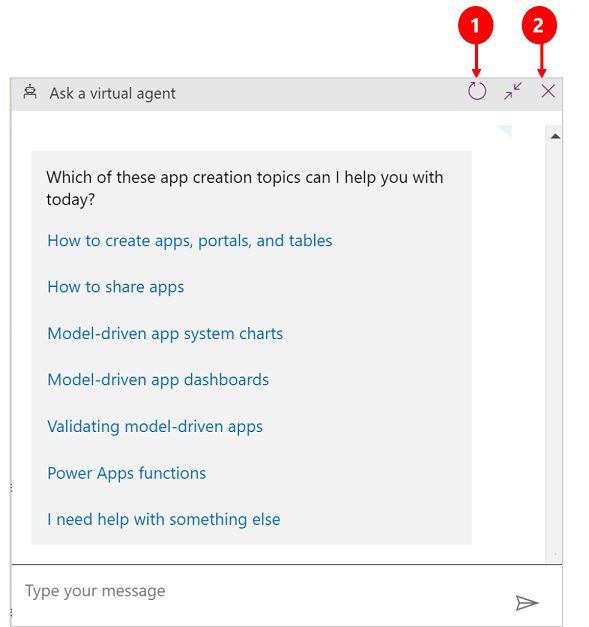The height and width of the screenshot is (627, 589).
Task: Click the agent's question text in the message bubble
Action: pos(245,188)
